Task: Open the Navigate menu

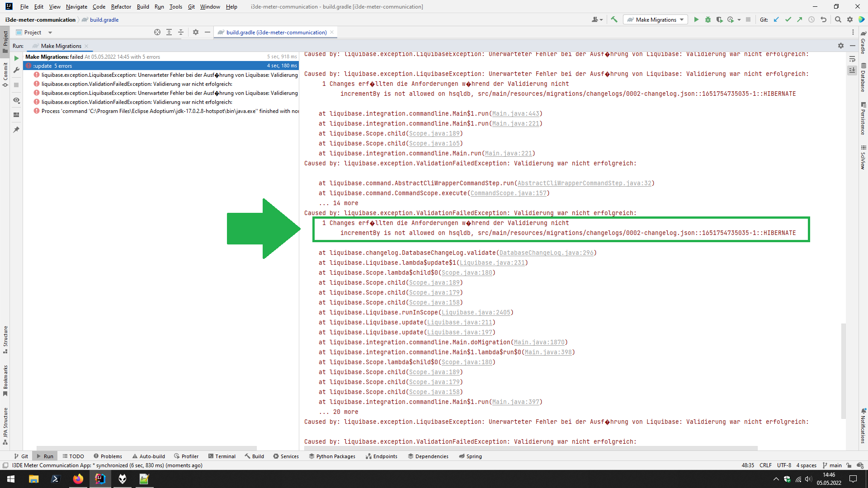Action: [x=76, y=6]
